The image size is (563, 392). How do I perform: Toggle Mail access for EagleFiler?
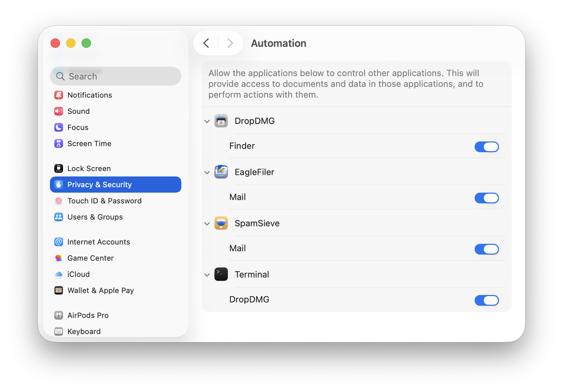pos(487,198)
